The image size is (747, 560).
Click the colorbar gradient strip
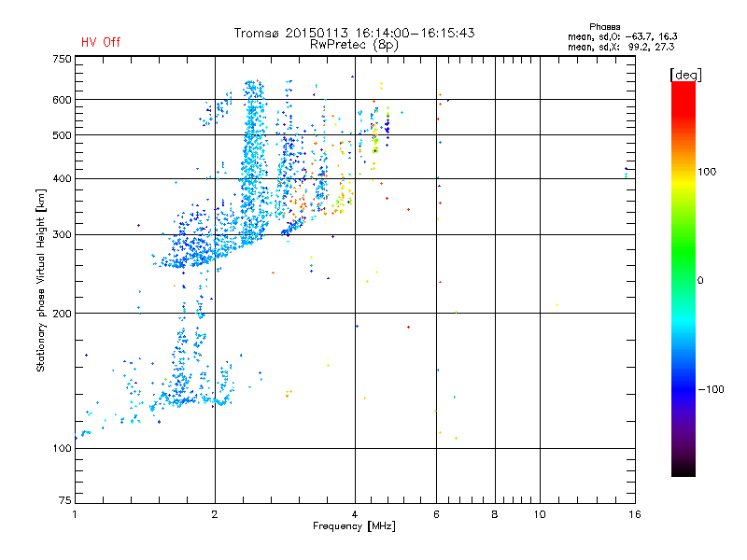684,279
